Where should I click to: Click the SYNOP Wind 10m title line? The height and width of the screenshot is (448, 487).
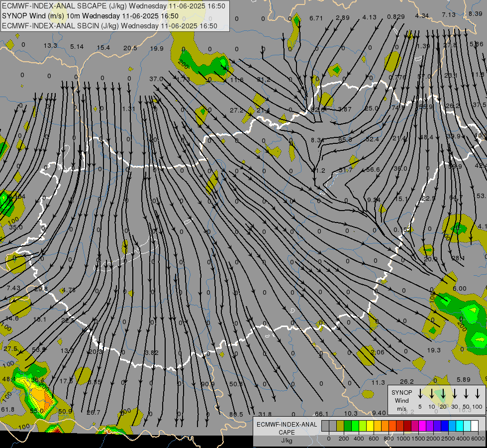pyautogui.click(x=90, y=16)
